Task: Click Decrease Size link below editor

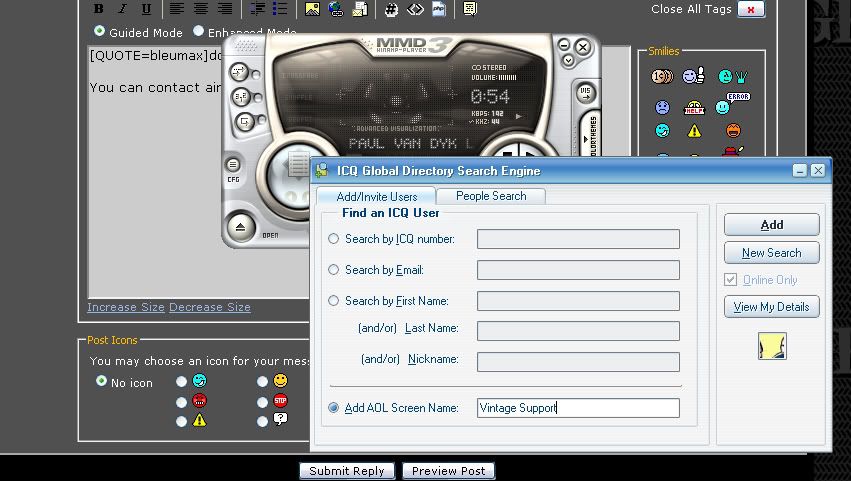Action: 210,307
